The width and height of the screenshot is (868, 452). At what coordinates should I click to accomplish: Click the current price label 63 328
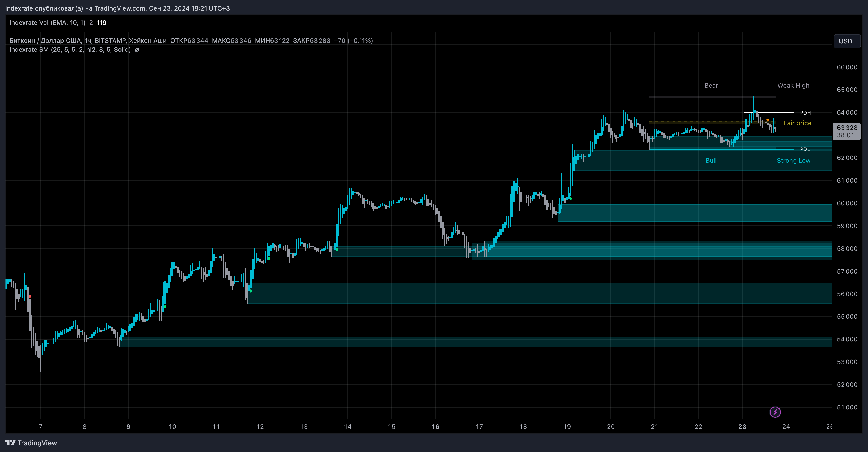[x=847, y=128]
